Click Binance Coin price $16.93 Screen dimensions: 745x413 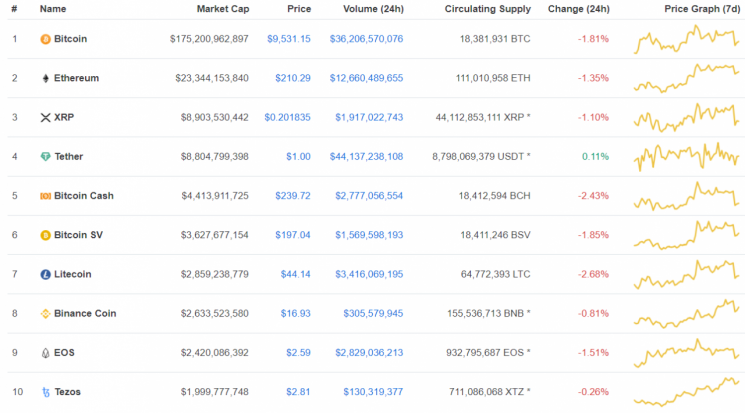tap(296, 313)
